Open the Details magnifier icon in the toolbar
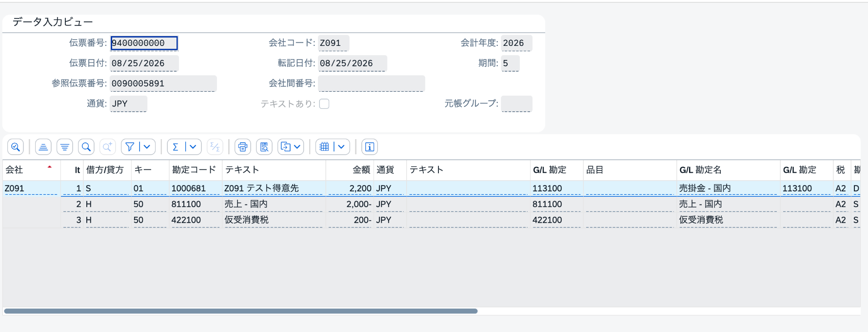Screen dimensions: 868x332 (16, 147)
